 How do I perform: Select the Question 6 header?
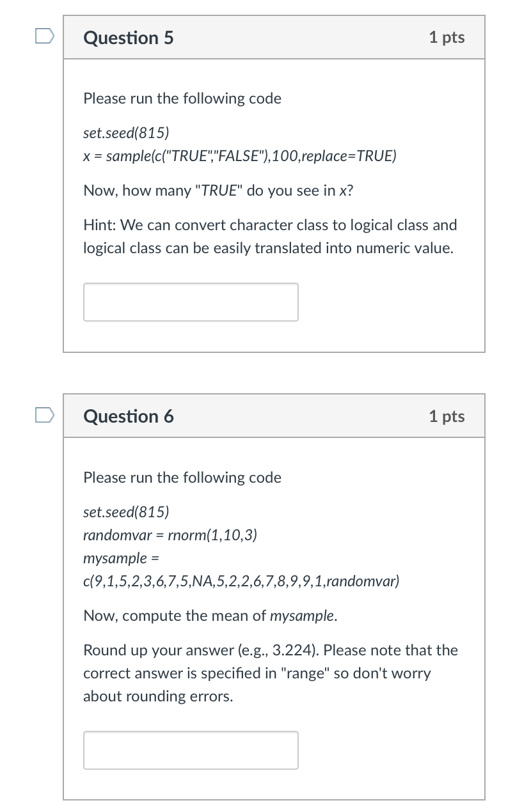[x=128, y=416]
